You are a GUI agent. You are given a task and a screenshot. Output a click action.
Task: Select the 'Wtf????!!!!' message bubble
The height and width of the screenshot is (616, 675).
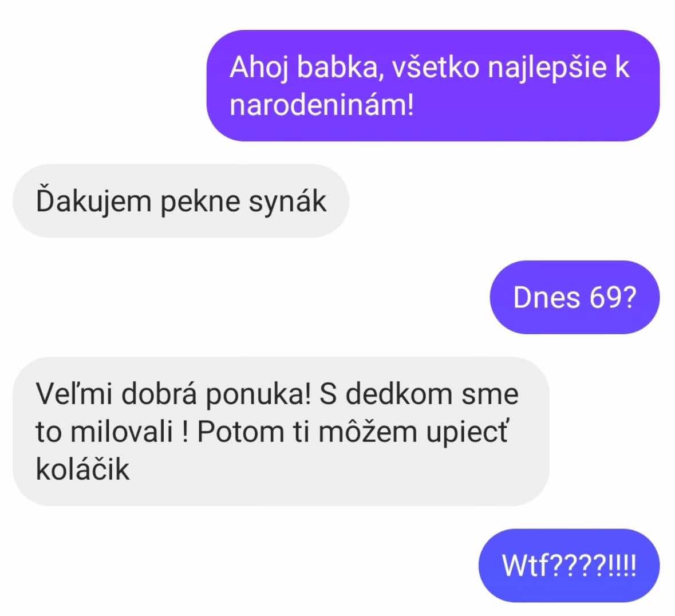tap(569, 565)
